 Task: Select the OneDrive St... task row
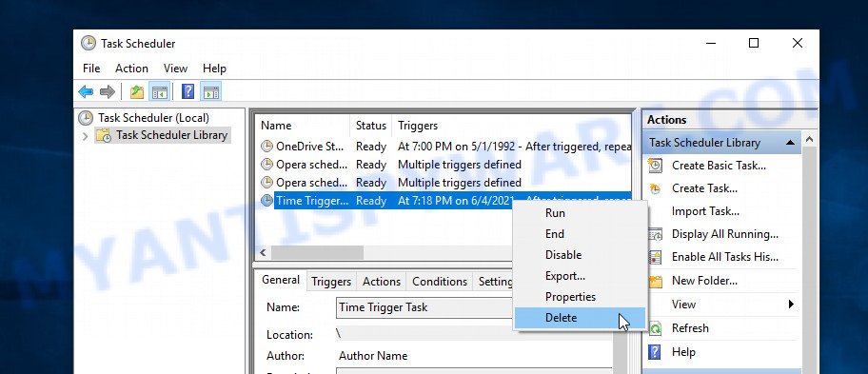pyautogui.click(x=445, y=147)
